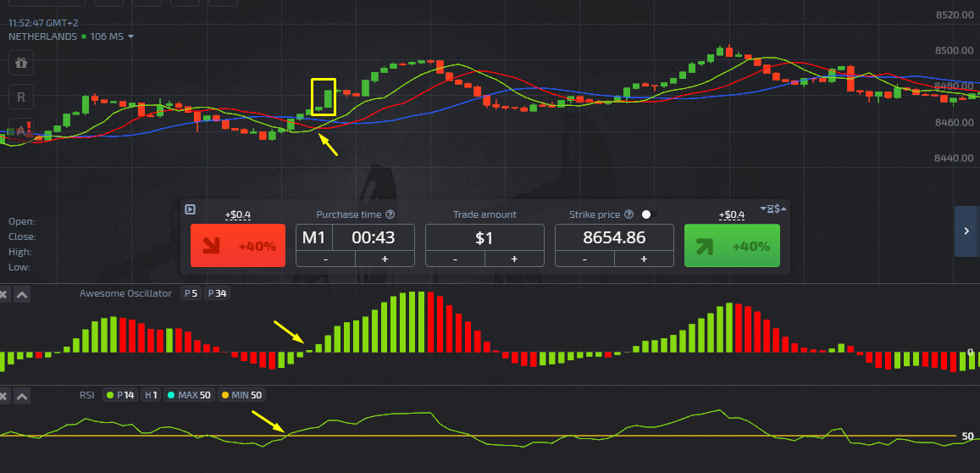
Task: Click the Strike price value field 8654.86
Action: click(614, 238)
